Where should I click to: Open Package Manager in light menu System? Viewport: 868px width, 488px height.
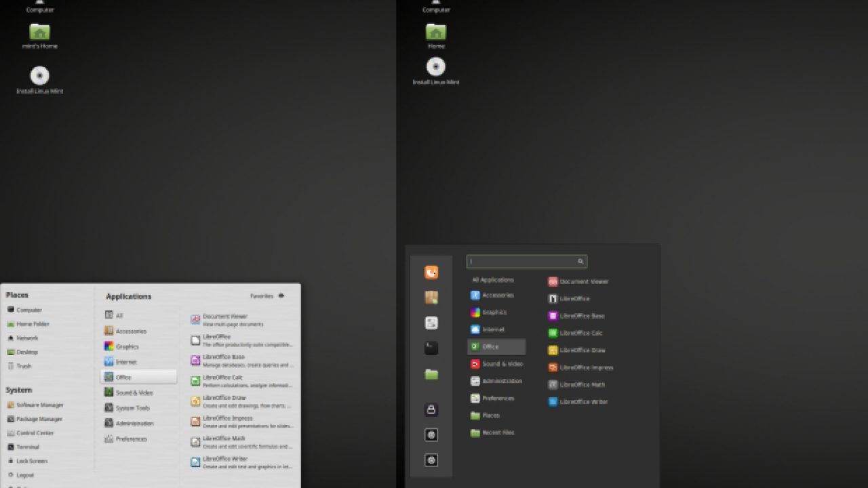pos(35,419)
